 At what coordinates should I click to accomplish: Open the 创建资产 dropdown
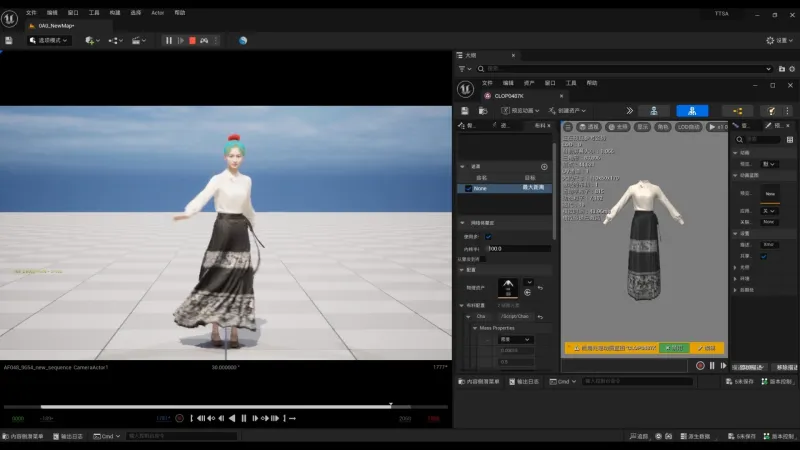click(x=567, y=110)
